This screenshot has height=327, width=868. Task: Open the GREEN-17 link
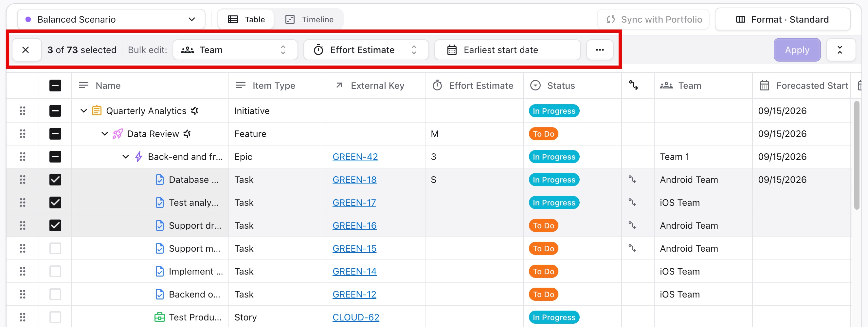pos(354,202)
